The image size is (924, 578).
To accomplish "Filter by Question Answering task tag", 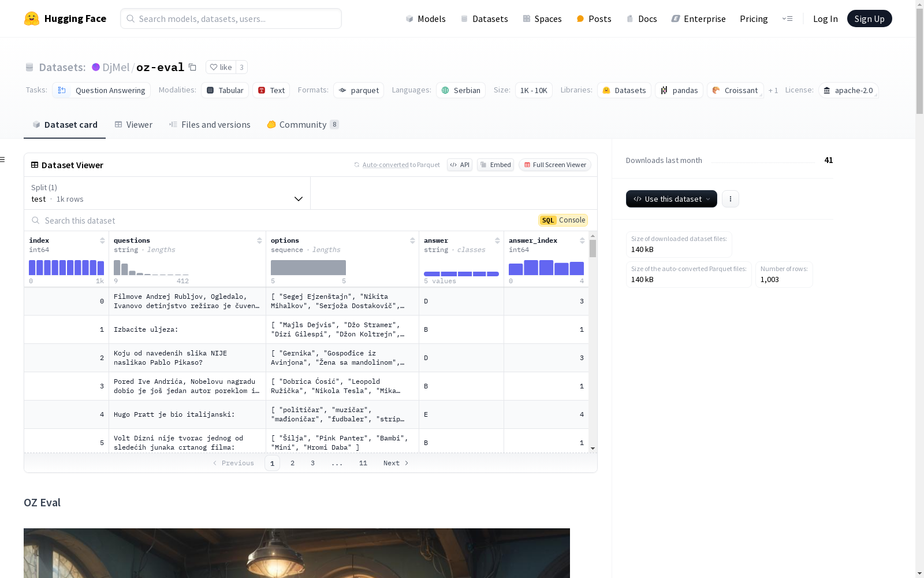I will tap(101, 90).
